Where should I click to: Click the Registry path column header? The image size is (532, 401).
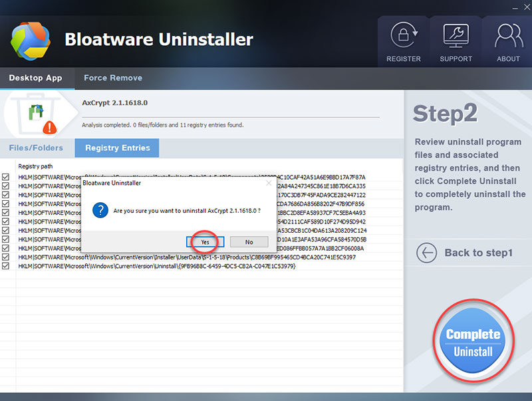35,166
